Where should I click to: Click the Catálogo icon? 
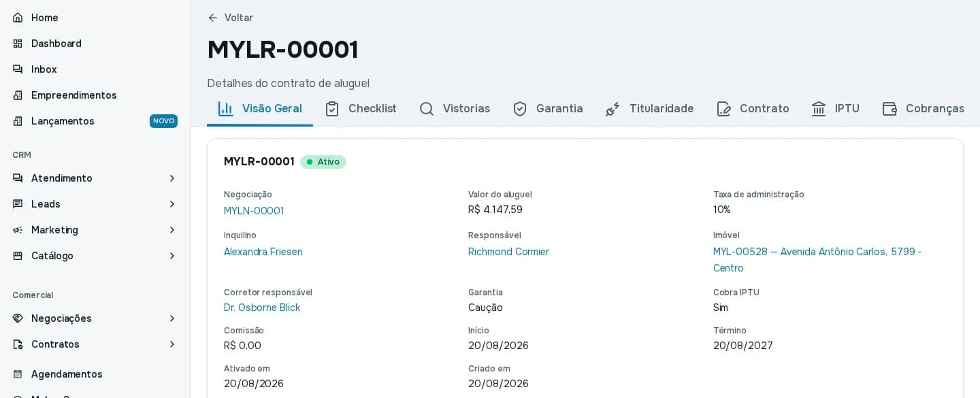pyautogui.click(x=18, y=256)
